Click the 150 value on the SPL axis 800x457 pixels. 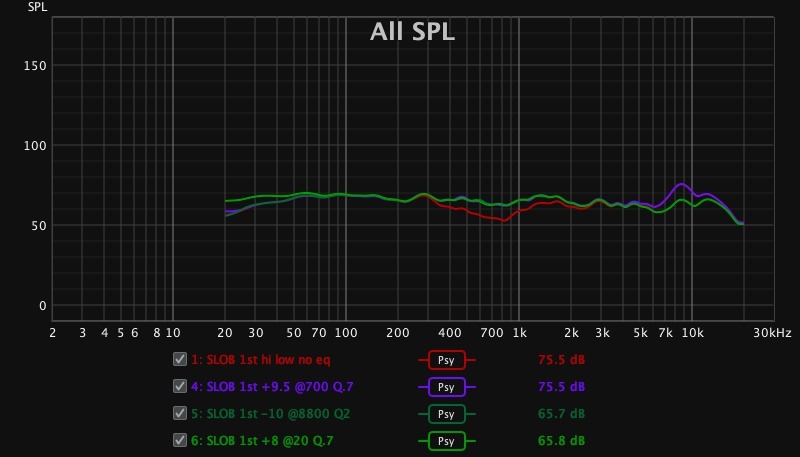point(35,66)
